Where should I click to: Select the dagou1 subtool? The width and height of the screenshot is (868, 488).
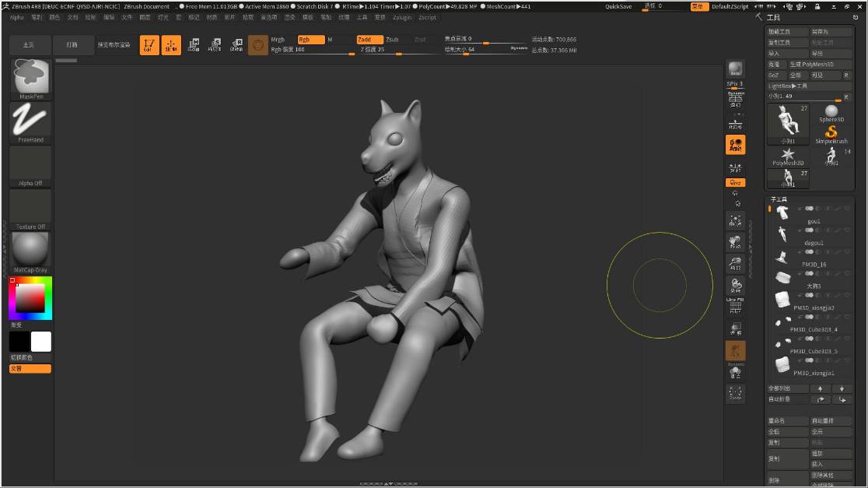coord(811,236)
